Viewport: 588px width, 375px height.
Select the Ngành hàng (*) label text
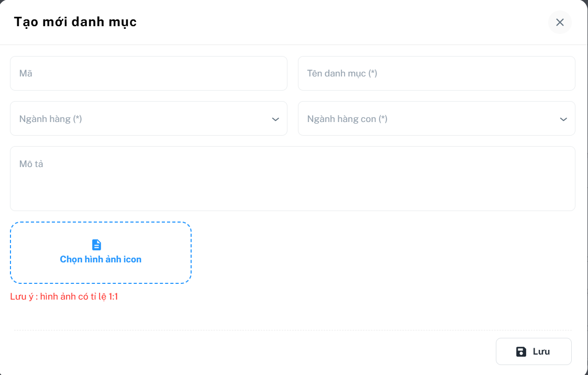click(50, 119)
